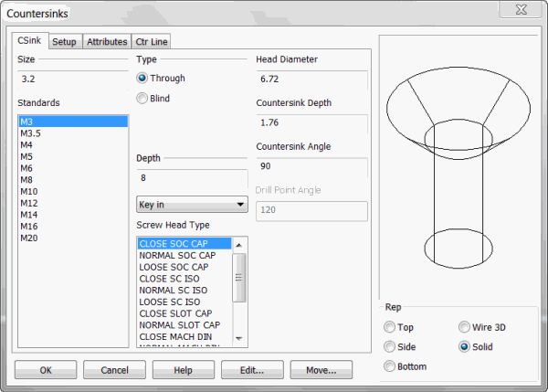Select M20 in Standards list
548x392 pixels.
[73, 238]
